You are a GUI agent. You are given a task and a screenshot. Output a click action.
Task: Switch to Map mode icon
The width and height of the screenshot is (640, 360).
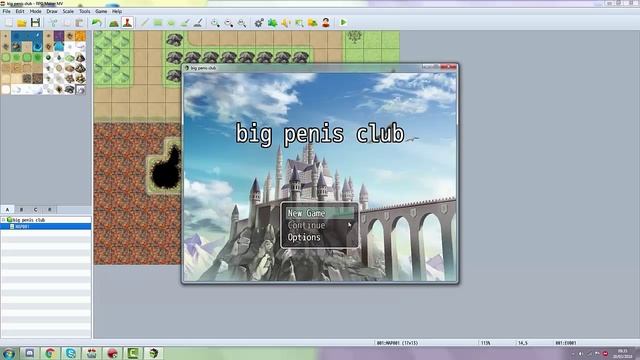pyautogui.click(x=114, y=22)
